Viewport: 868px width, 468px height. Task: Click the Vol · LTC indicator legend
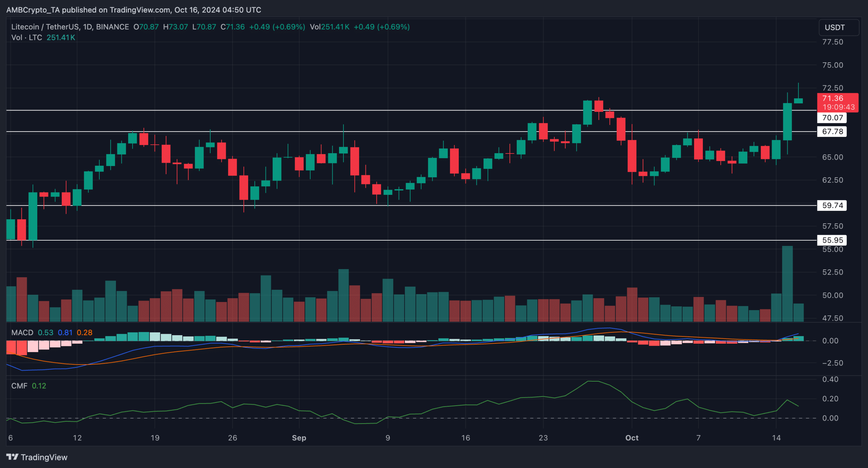click(26, 38)
